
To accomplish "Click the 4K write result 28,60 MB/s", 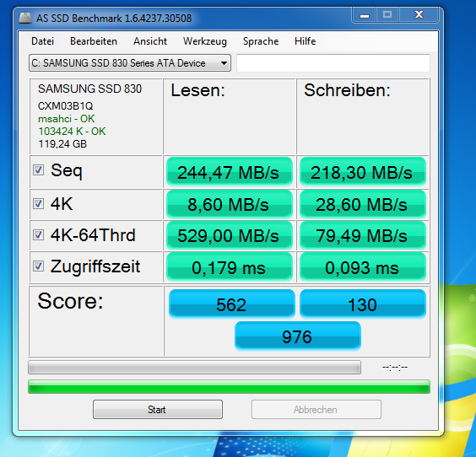I will pyautogui.click(x=362, y=204).
